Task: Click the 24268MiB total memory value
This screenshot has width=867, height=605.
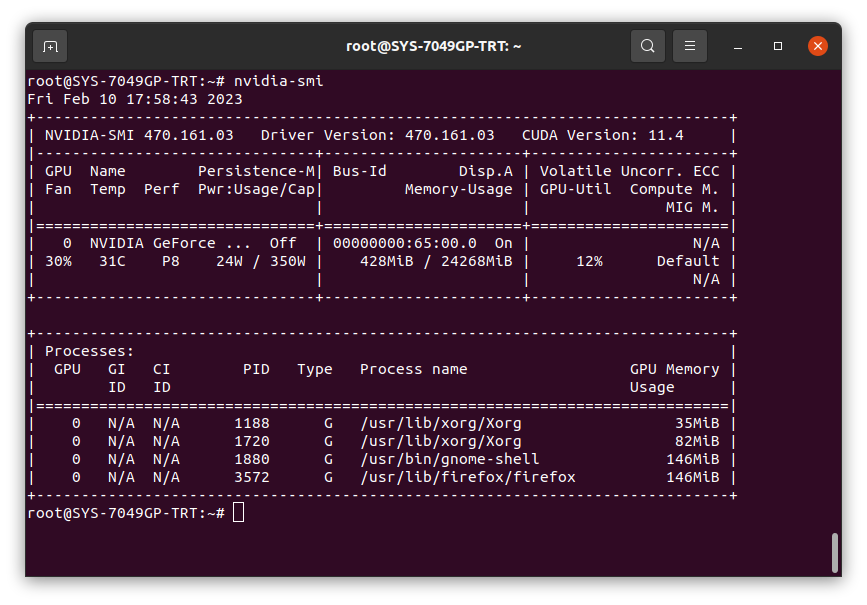Action: point(477,261)
